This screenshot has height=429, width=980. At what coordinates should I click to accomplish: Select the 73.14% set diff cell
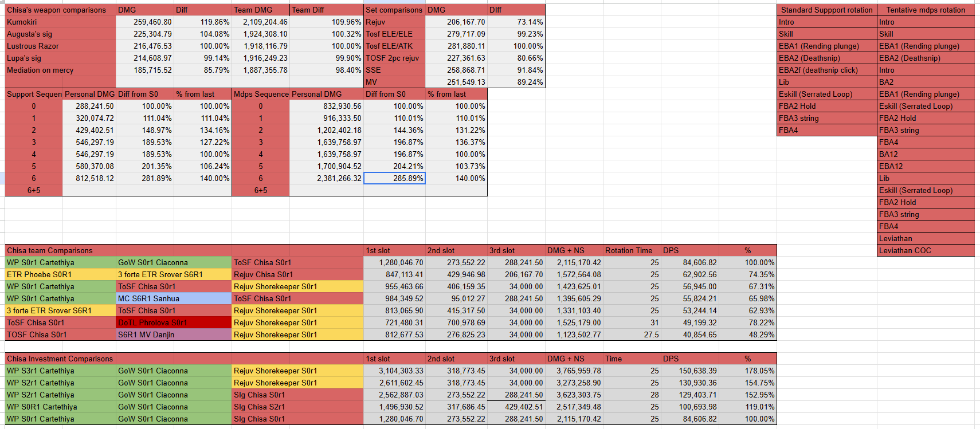click(516, 22)
